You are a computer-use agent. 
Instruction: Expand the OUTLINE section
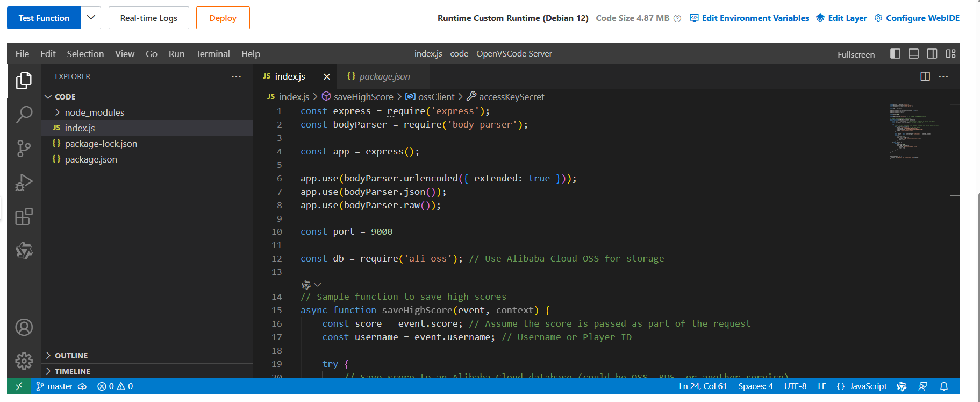[147, 356]
